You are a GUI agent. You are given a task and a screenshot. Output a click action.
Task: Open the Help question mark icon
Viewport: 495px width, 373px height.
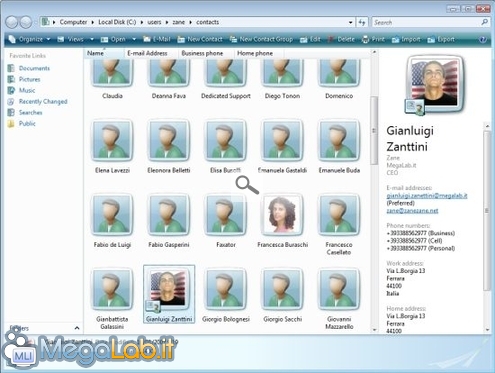[483, 39]
